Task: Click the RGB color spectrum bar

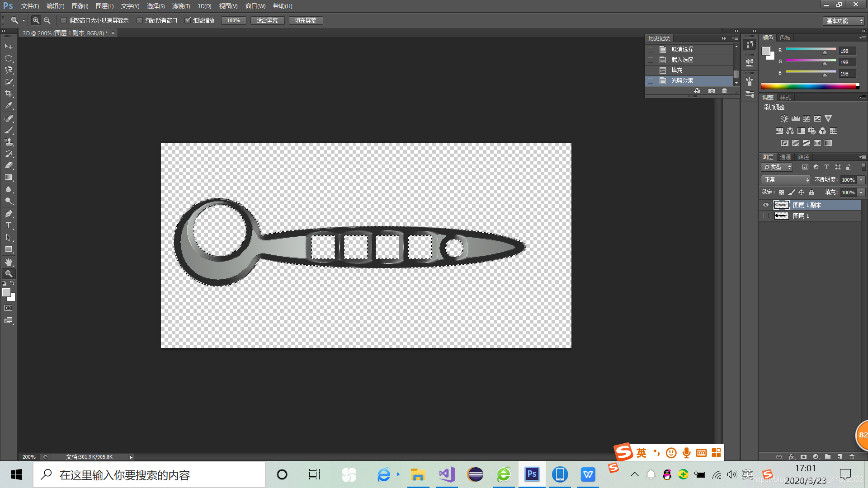Action: pos(809,86)
